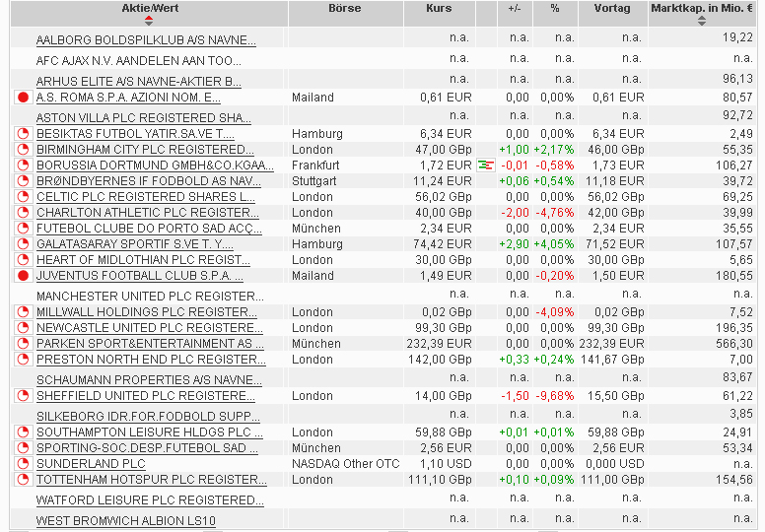Select the '+4,05%' change for Galatasaray
765x532 pixels.
pyautogui.click(x=554, y=243)
